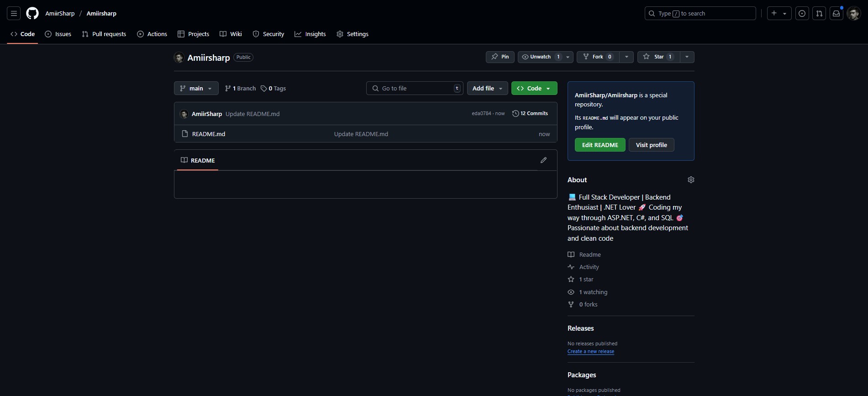Viewport: 868px width, 396px height.
Task: Open the Activity link
Action: pos(584,267)
